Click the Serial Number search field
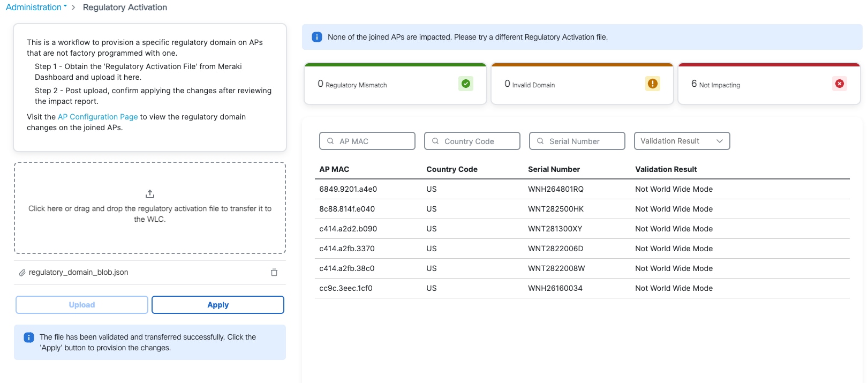The width and height of the screenshot is (868, 383). coord(577,141)
